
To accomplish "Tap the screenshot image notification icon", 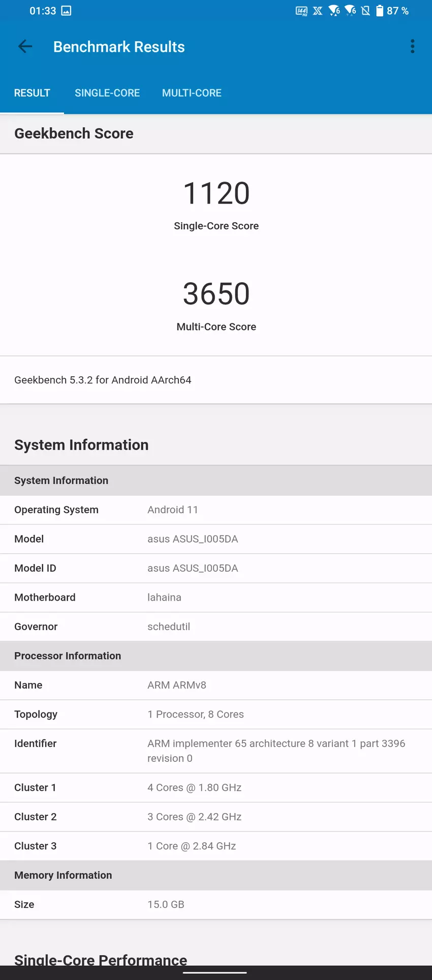I will tap(66, 11).
